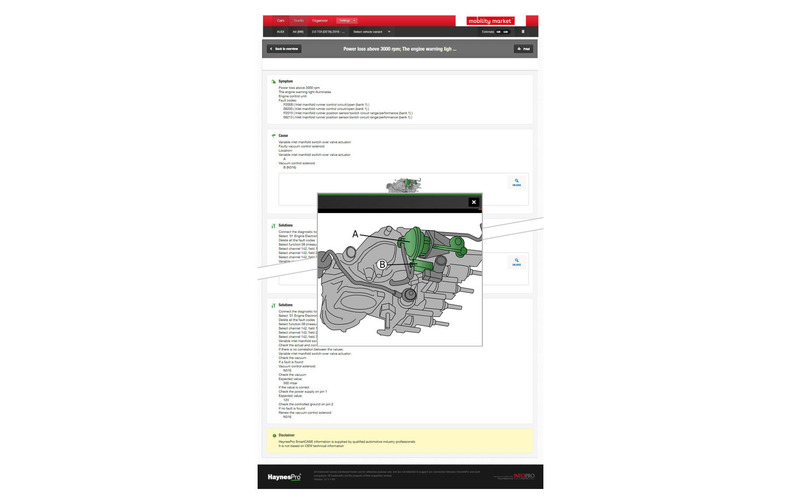800x500 pixels.
Task: Click the Cause section icon
Action: (x=273, y=136)
